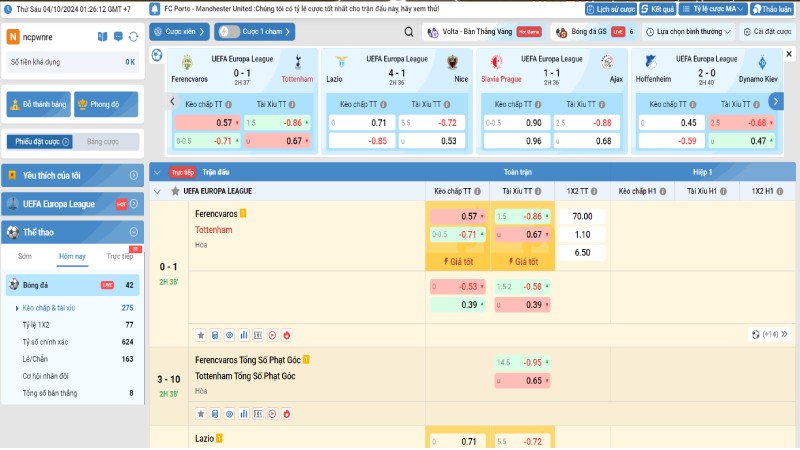
Task: Open the bar-chart icon in Phạt Góc row
Action: (x=244, y=414)
